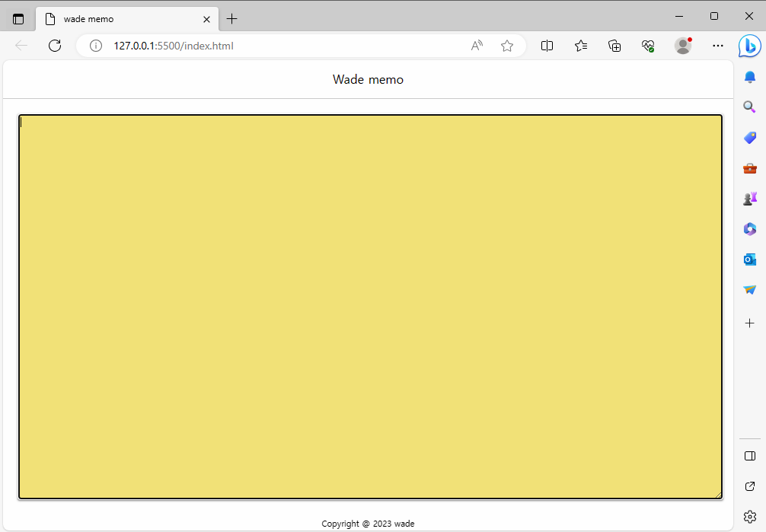Screen dimensions: 766x532
Task: Activate Read aloud icon
Action: [x=477, y=46]
